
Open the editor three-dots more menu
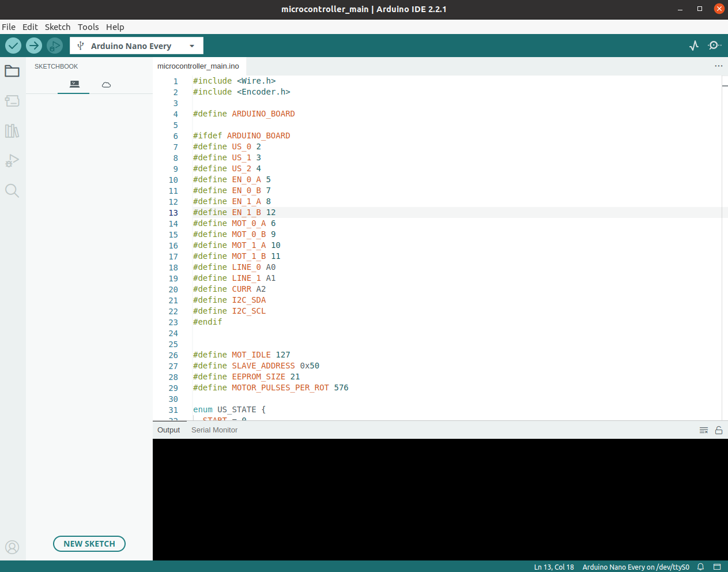pos(718,66)
